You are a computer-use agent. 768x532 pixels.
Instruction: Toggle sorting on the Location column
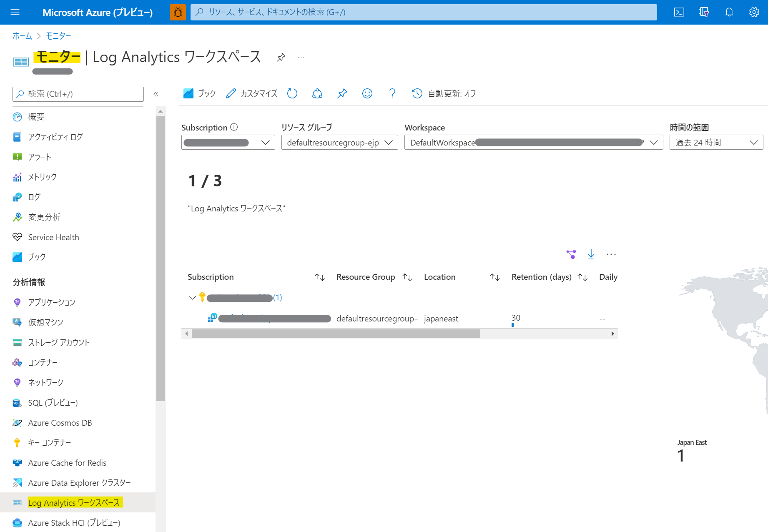tap(495, 276)
